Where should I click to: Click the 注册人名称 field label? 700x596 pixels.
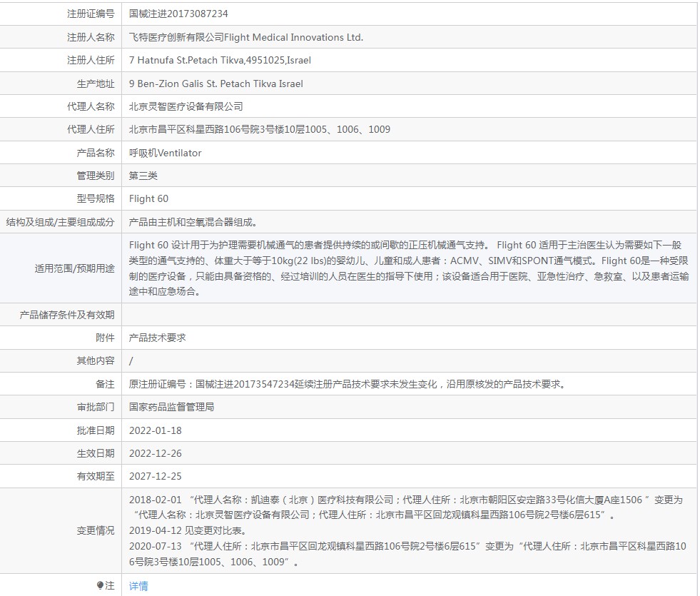pyautogui.click(x=91, y=37)
